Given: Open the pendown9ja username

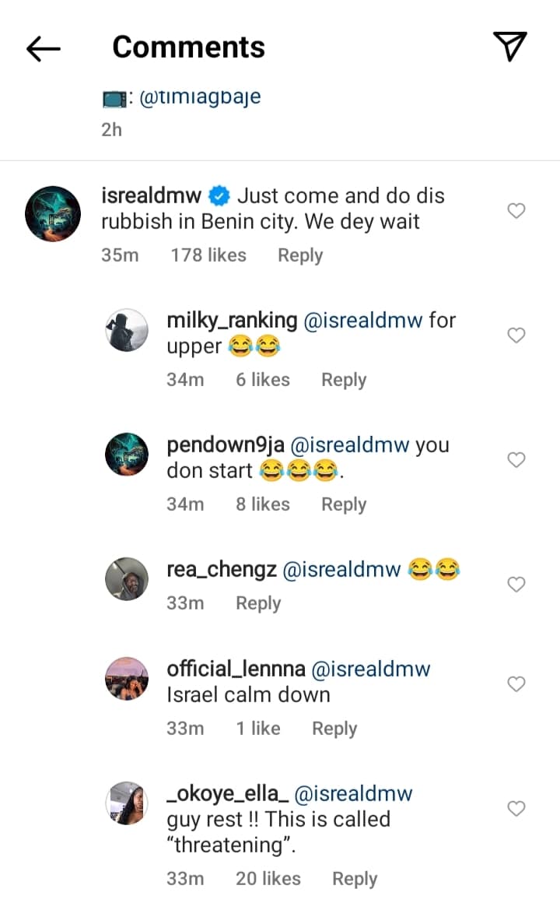Looking at the screenshot, I should point(226,445).
